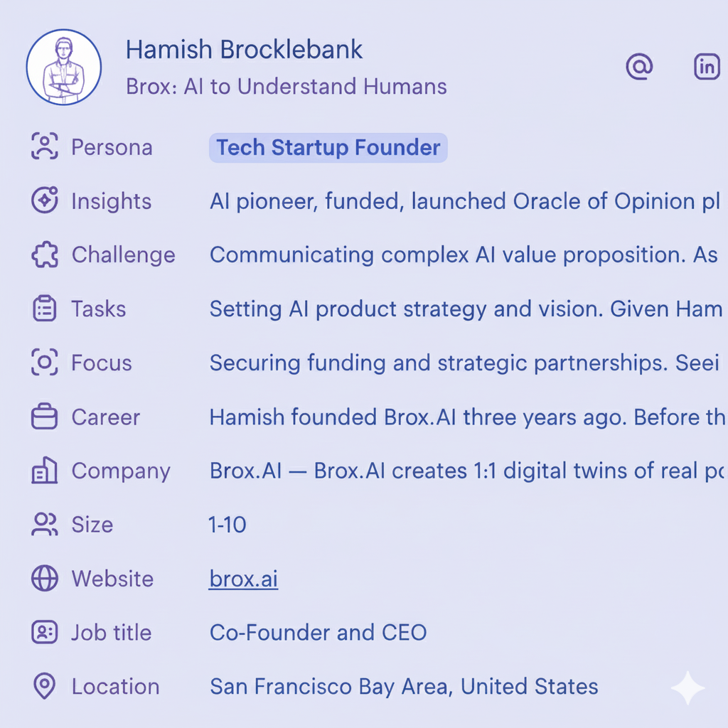Select the Tech Startup Founder persona tag
The height and width of the screenshot is (728, 728).
(x=328, y=148)
